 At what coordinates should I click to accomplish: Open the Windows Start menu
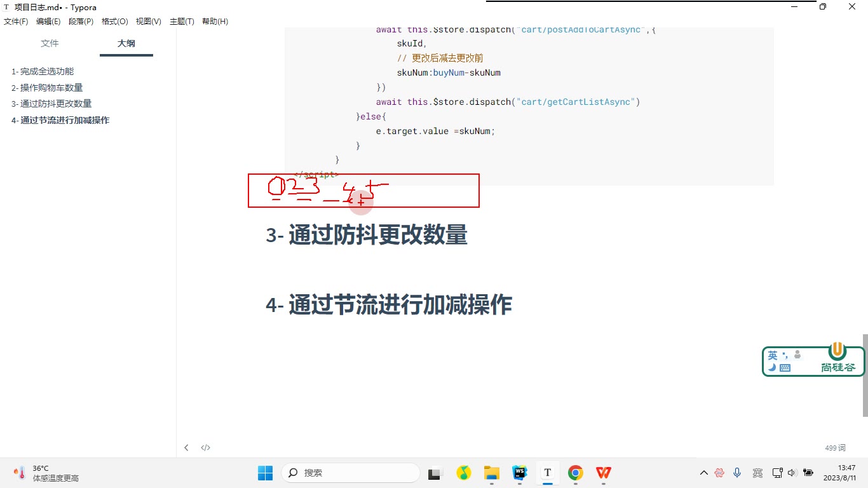pyautogui.click(x=265, y=473)
